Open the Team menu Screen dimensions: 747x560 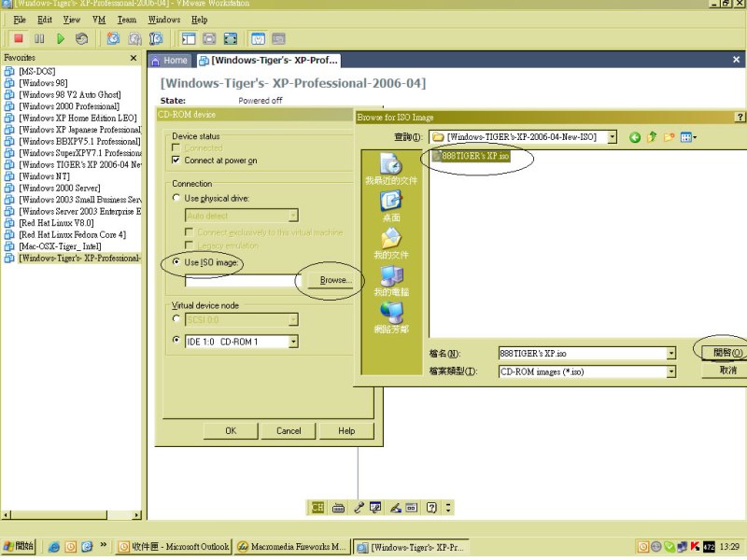click(127, 20)
